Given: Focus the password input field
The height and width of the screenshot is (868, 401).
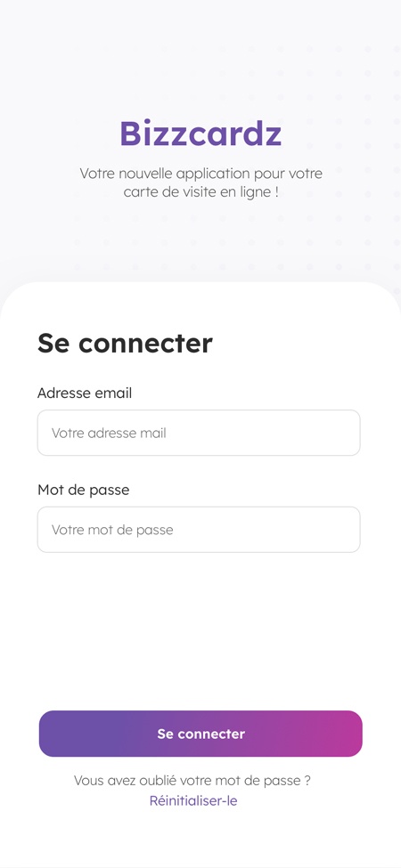Looking at the screenshot, I should pyautogui.click(x=199, y=530).
